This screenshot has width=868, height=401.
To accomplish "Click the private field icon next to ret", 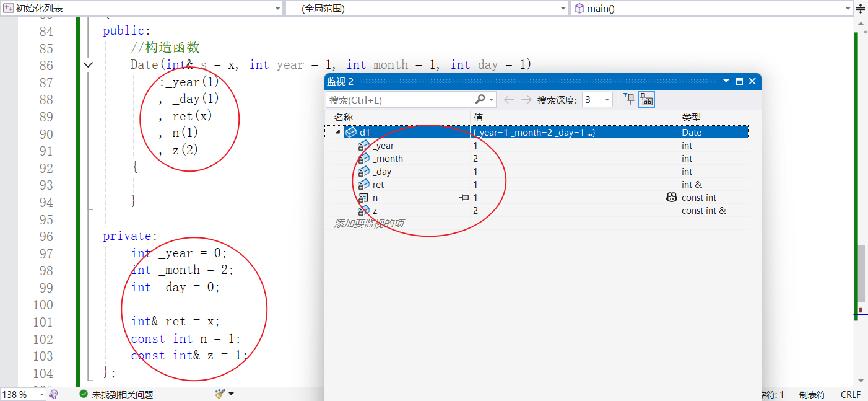I will pyautogui.click(x=364, y=185).
